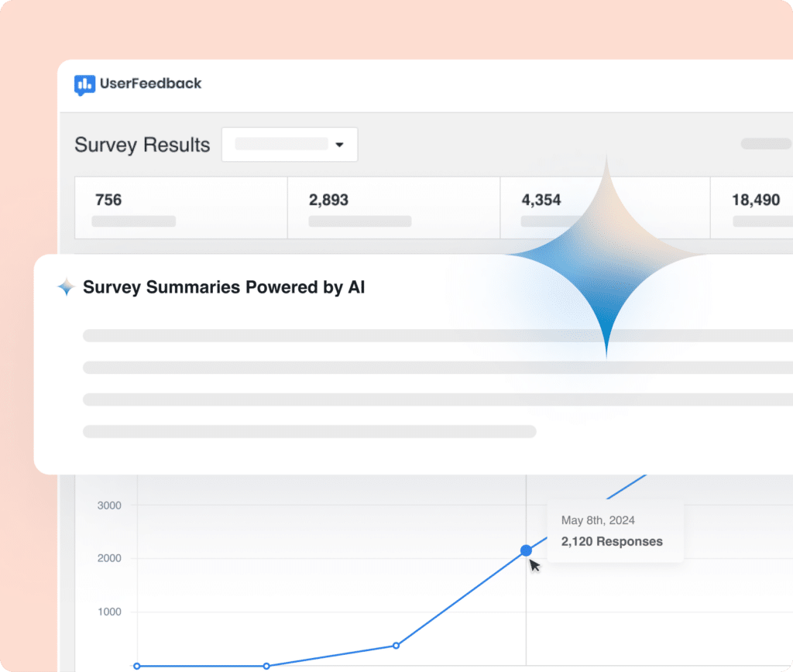This screenshot has height=672, width=793.
Task: Click the UserFeedback logo icon
Action: (84, 85)
